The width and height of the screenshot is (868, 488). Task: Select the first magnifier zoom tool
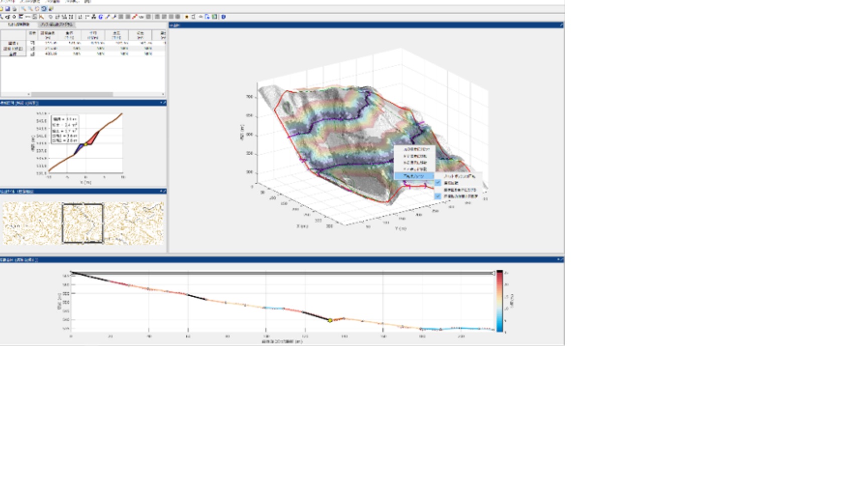click(x=24, y=9)
